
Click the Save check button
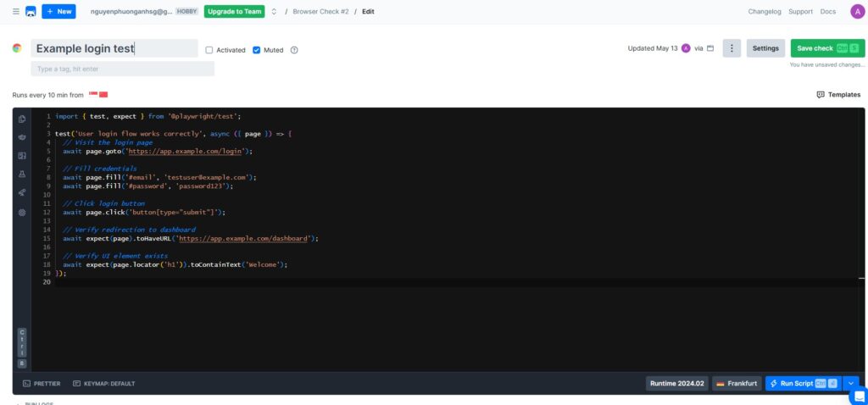(821, 48)
